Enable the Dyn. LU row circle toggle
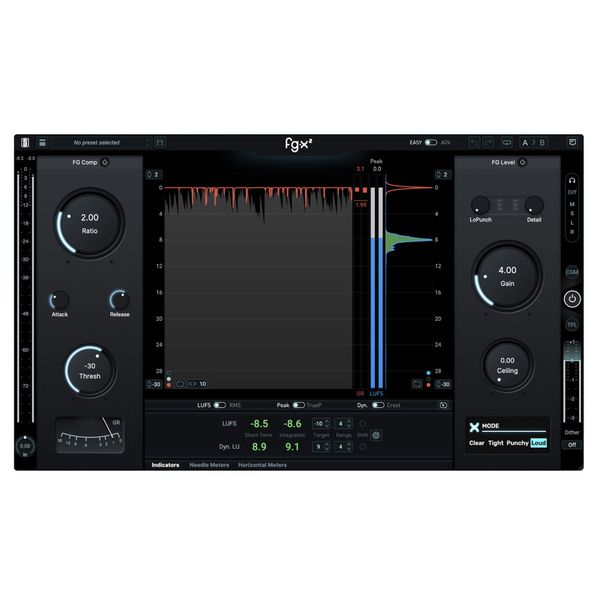600x600 pixels. 362,447
